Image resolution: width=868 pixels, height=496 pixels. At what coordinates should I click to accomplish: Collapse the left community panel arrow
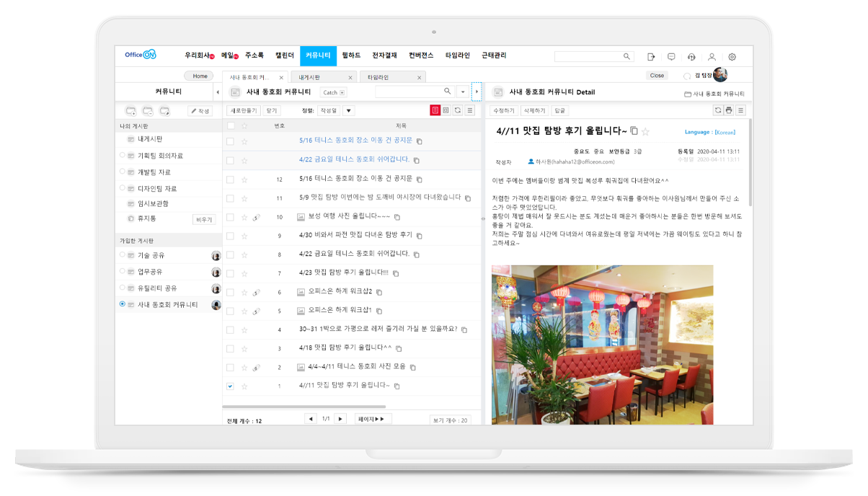coord(217,92)
